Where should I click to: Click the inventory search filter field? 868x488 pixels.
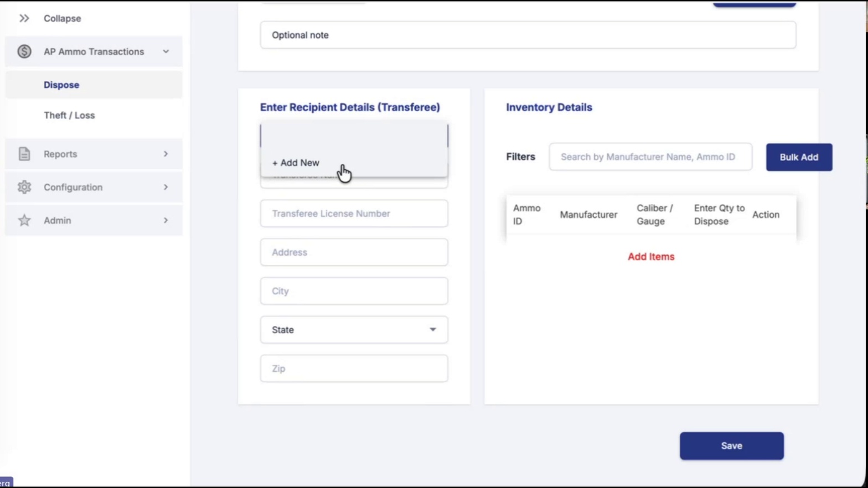[x=650, y=157]
